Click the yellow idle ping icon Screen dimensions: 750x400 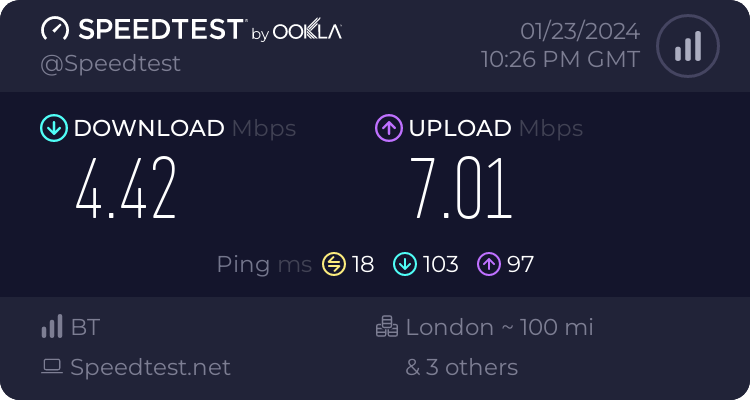333,264
